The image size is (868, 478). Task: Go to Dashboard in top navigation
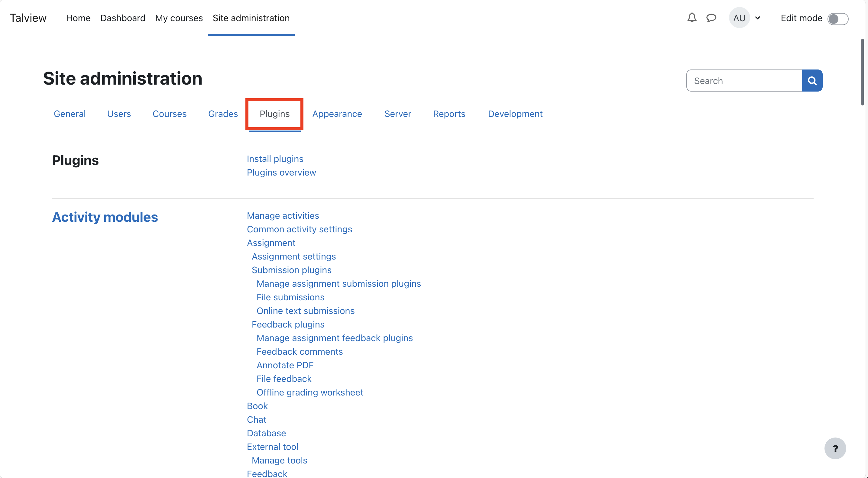point(123,18)
